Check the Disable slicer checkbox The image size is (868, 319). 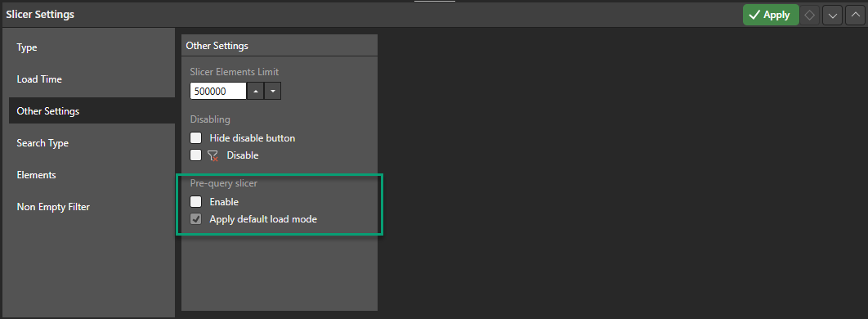click(x=196, y=155)
